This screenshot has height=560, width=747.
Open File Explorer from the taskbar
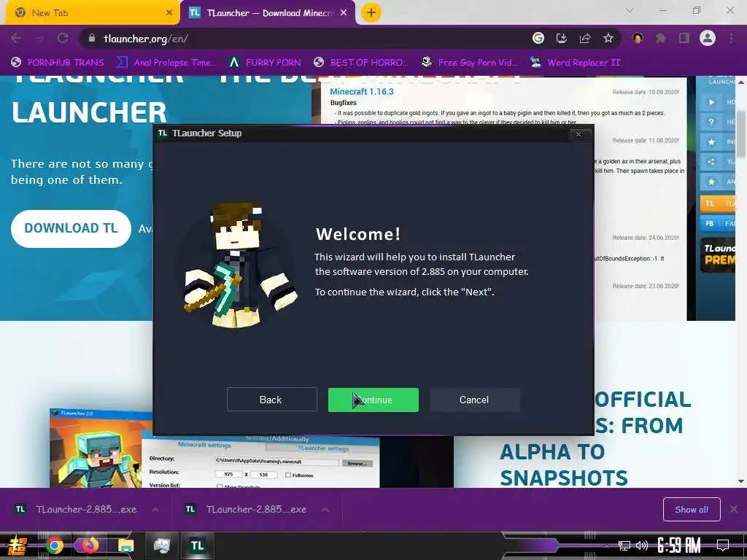(125, 545)
